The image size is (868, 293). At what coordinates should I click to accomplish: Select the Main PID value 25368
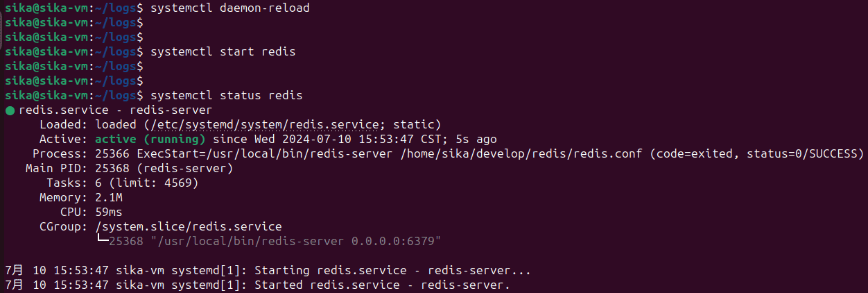pos(112,168)
